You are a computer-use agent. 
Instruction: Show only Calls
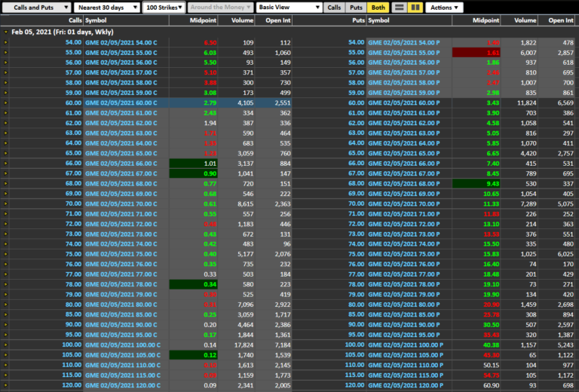pyautogui.click(x=334, y=8)
